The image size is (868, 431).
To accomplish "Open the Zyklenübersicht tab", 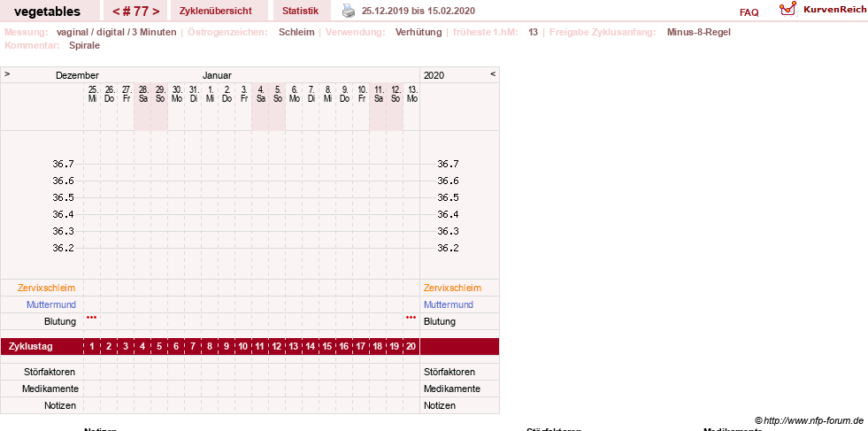I will (x=215, y=11).
